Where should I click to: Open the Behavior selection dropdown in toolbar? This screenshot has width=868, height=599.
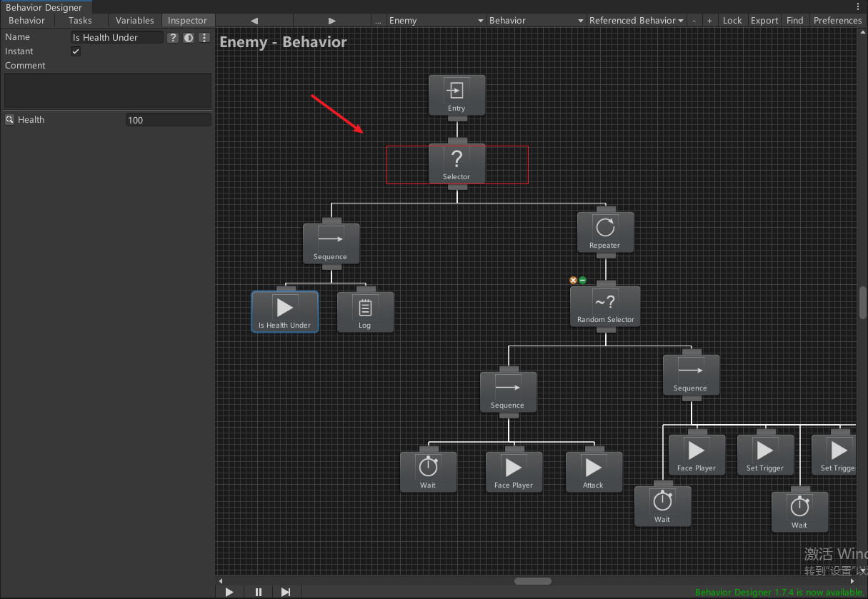click(x=534, y=20)
